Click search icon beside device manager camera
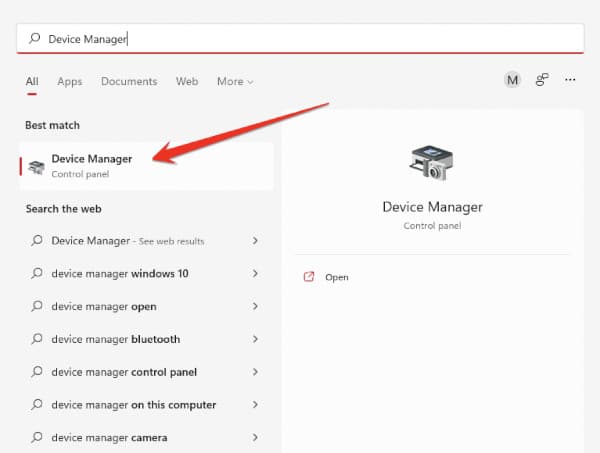600x453 pixels. (x=37, y=437)
